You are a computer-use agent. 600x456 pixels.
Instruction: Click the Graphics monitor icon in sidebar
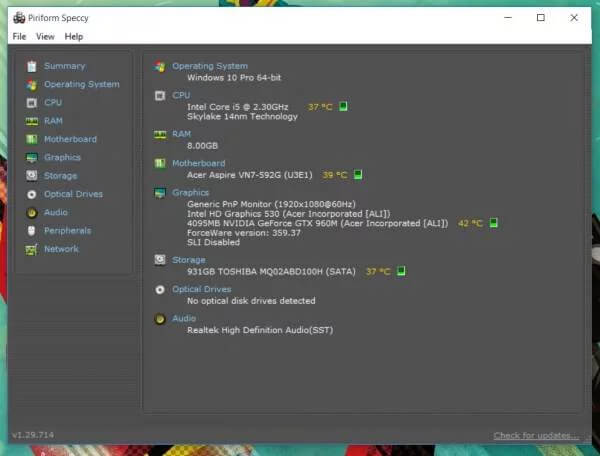(32, 158)
